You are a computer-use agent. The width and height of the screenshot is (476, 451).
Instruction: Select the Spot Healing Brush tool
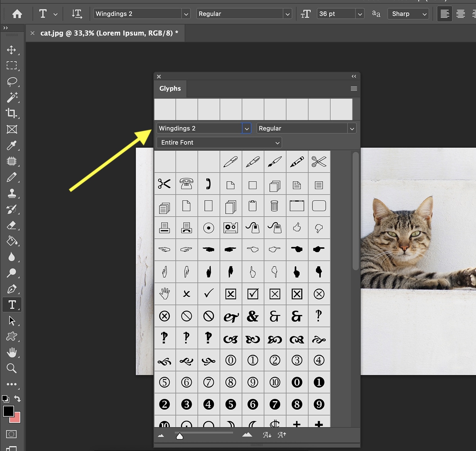pyautogui.click(x=12, y=161)
